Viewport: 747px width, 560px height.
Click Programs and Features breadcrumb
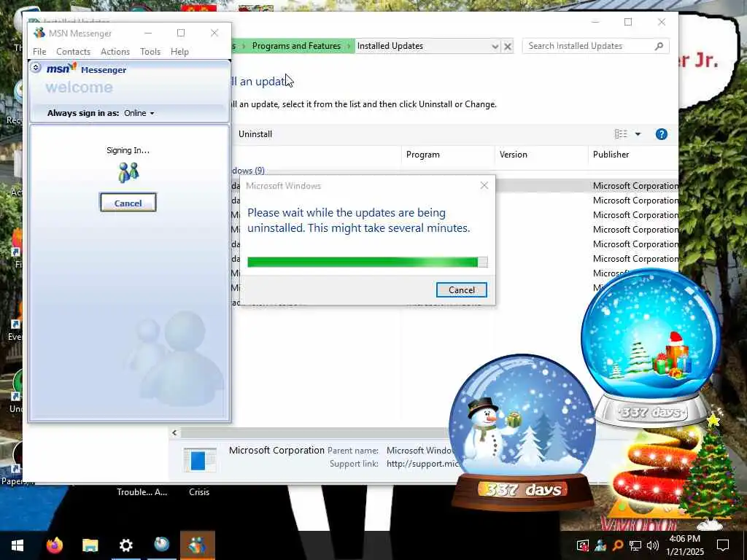[x=296, y=46]
